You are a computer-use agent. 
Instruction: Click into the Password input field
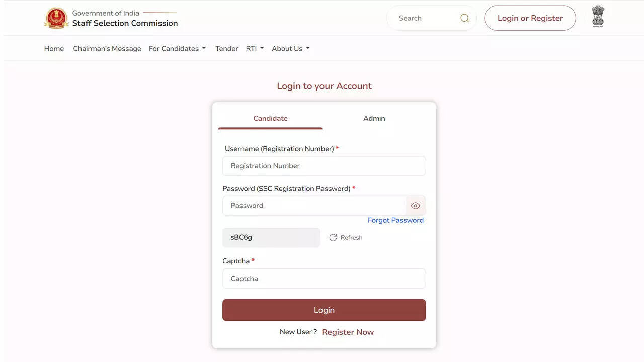coord(314,206)
